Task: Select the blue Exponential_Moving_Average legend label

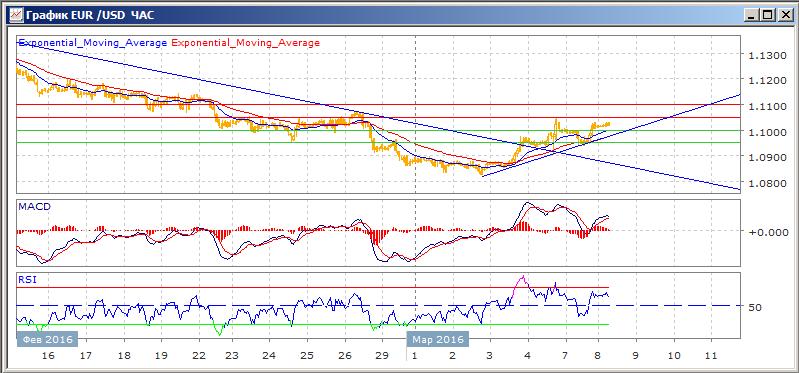Action: coord(93,43)
